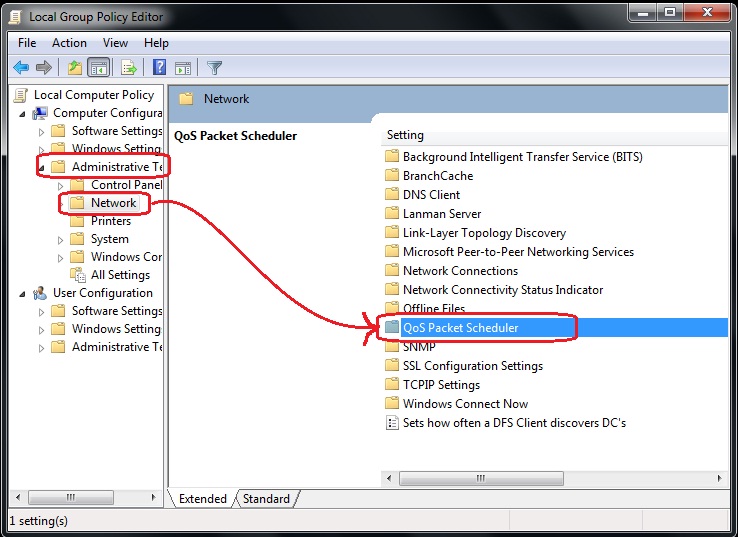Select the SNMP list entry
The height and width of the screenshot is (537, 738).
[419, 347]
